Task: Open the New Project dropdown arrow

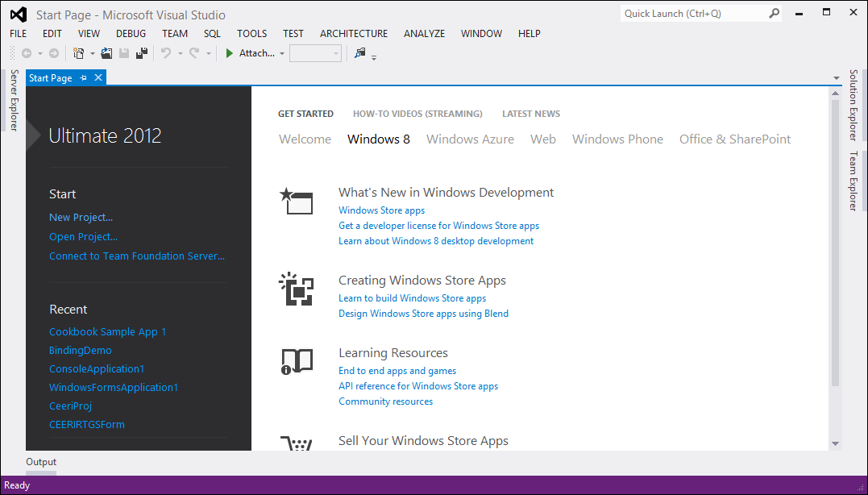Action: (x=93, y=54)
